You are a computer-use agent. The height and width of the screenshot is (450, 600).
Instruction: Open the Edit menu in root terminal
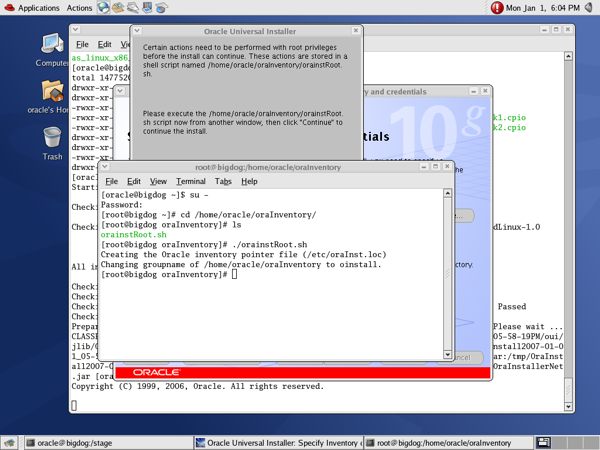(x=133, y=181)
